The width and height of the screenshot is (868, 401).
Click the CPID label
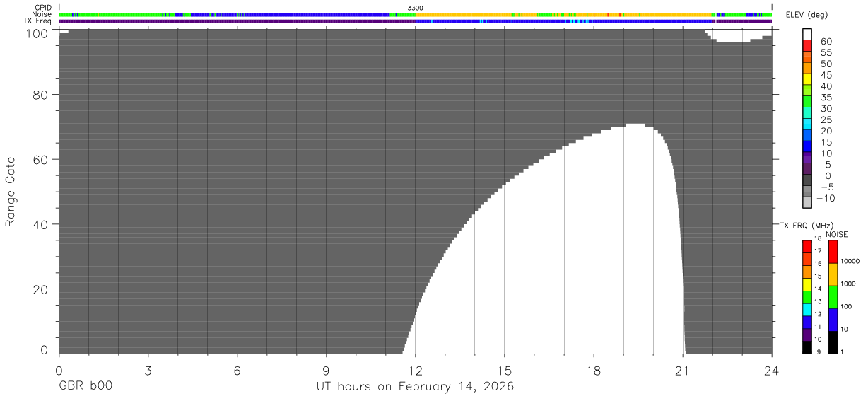point(44,8)
